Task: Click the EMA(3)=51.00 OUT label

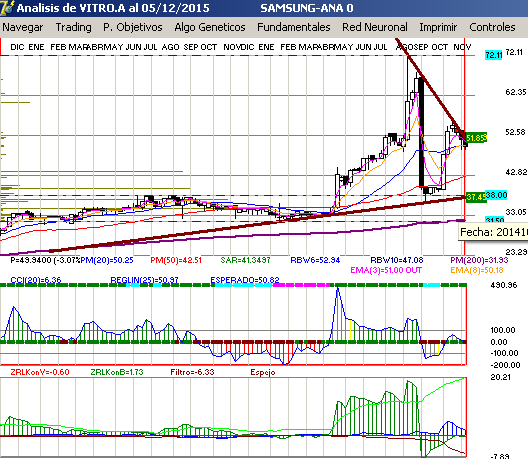Action: pyautogui.click(x=386, y=270)
